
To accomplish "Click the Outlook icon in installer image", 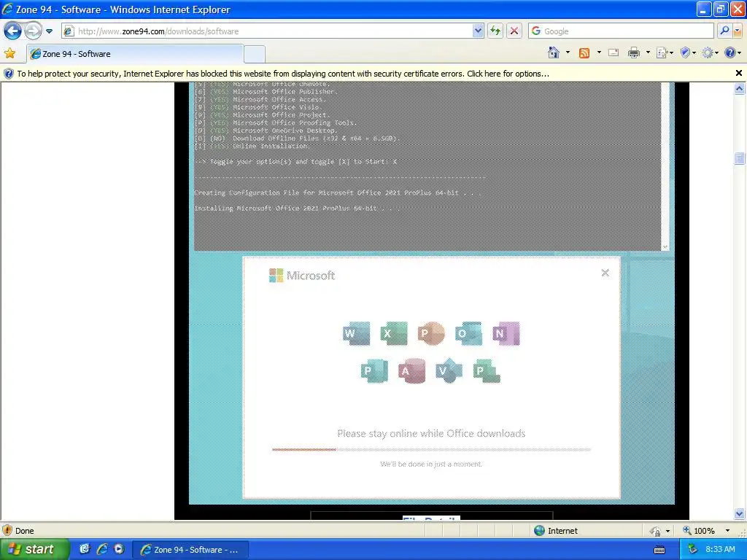I will tap(468, 332).
